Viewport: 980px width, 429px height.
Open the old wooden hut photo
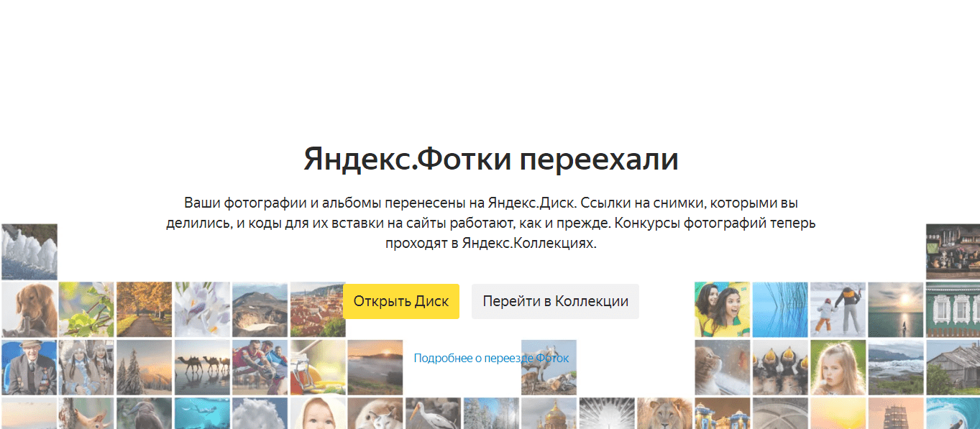click(953, 367)
